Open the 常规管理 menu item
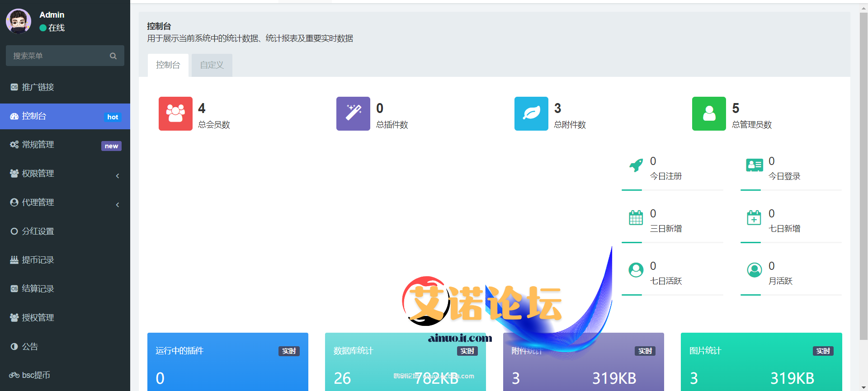868x391 pixels. tap(38, 145)
